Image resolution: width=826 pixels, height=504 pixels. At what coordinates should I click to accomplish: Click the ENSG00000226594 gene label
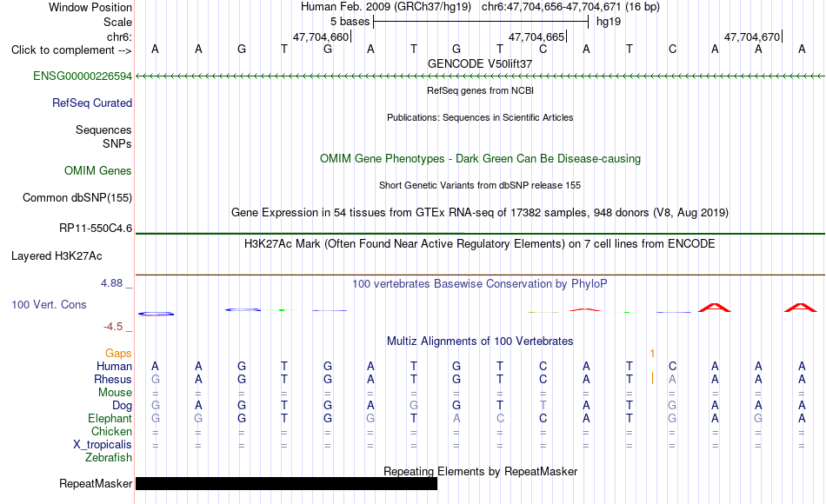[x=83, y=76]
